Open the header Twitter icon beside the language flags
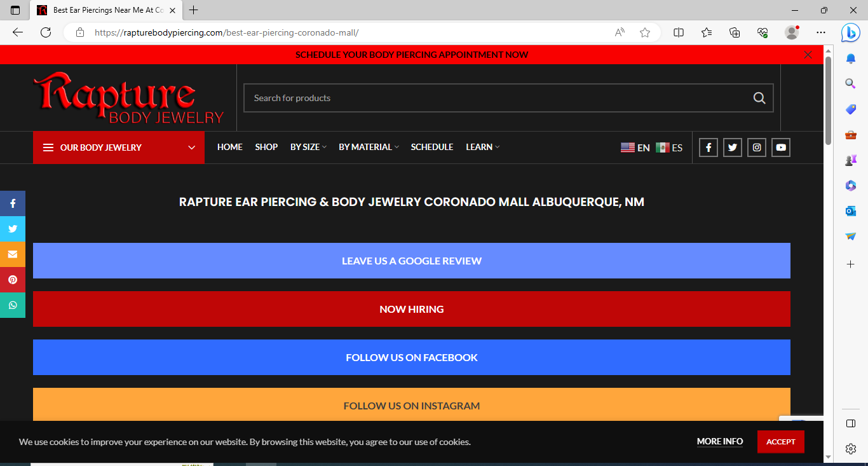Screen dimensions: 868x466 [733, 147]
